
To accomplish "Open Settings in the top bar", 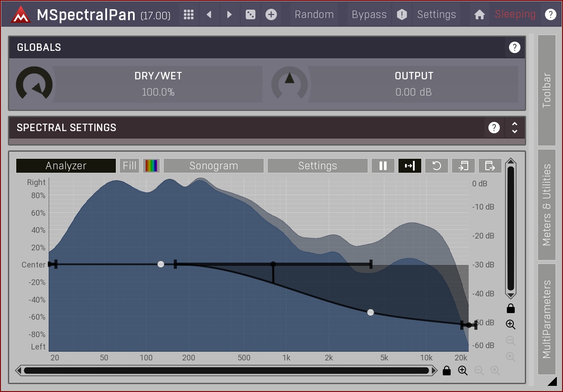I will 436,14.
